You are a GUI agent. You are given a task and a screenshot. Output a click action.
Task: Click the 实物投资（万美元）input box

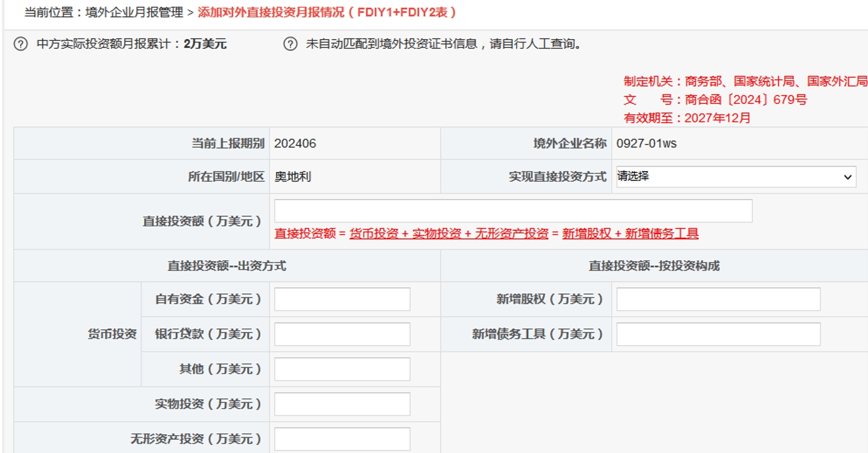coord(342,403)
